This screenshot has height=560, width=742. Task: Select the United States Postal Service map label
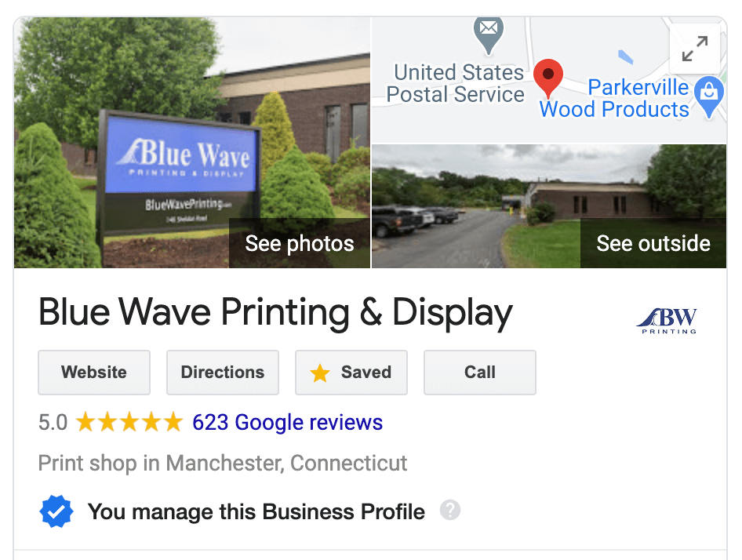(456, 83)
